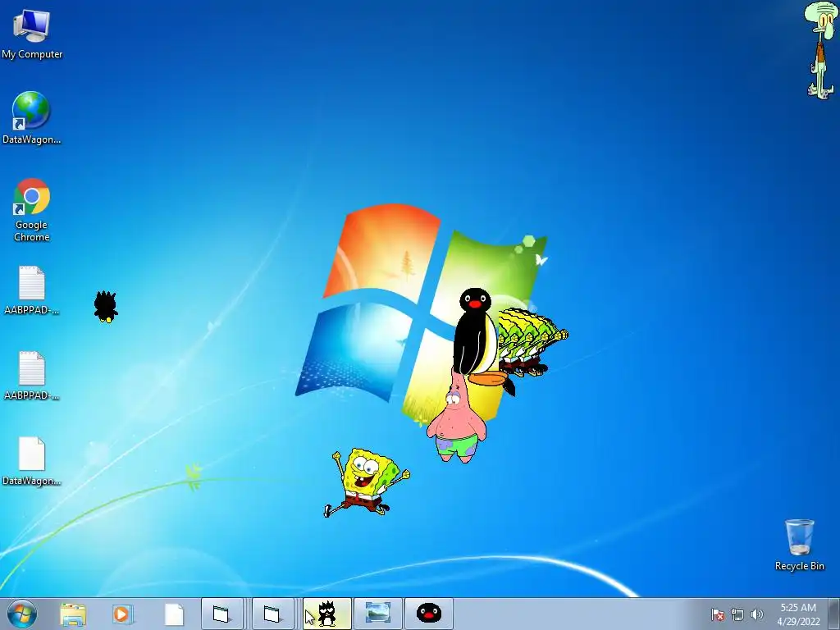
Task: Switch to generic window button beside Badtz-Maru taskbar button
Action: coord(272,614)
